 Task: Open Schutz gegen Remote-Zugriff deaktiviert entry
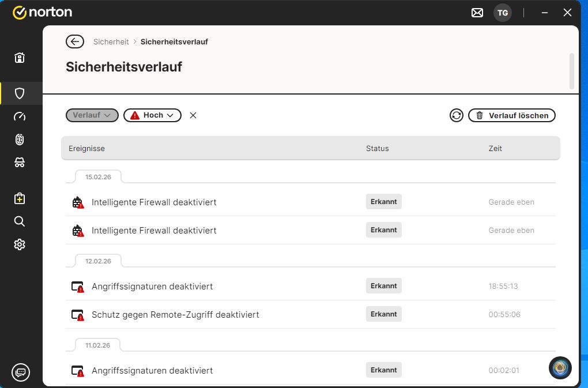pos(175,315)
